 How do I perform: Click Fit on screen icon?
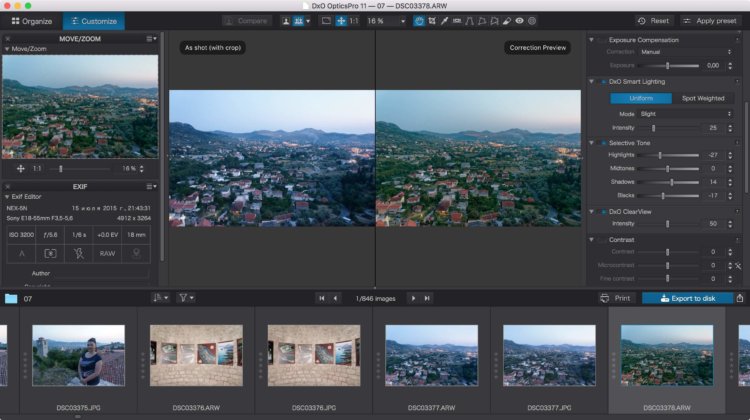(326, 21)
